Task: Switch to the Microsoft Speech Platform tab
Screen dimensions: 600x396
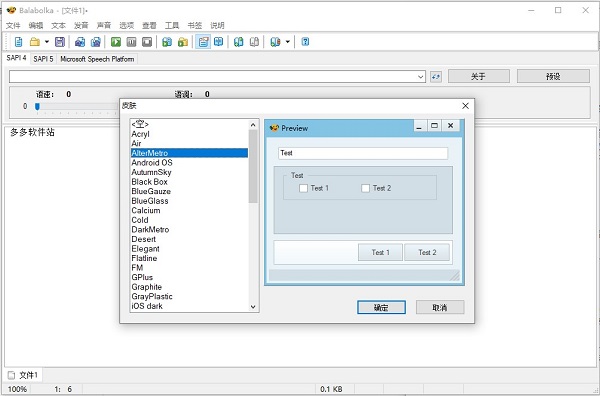Action: pos(97,59)
